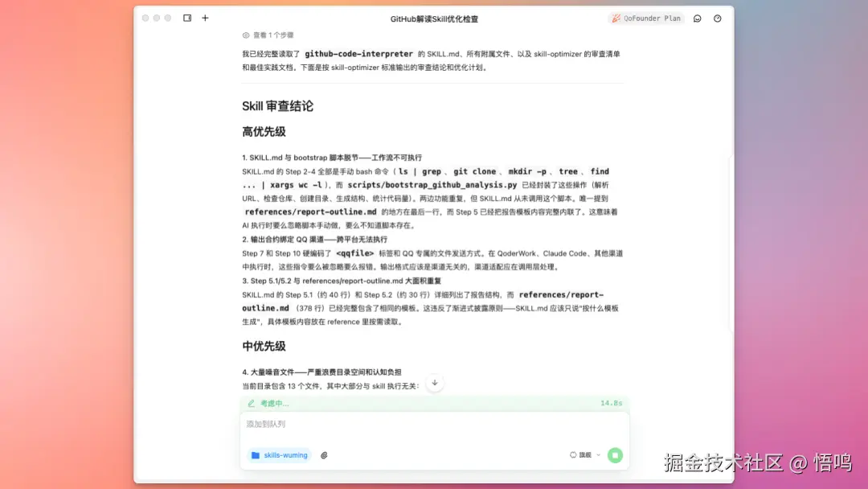Click the timer clock icon in the toolbar
Viewport: 868px width, 489px height.
coord(717,18)
